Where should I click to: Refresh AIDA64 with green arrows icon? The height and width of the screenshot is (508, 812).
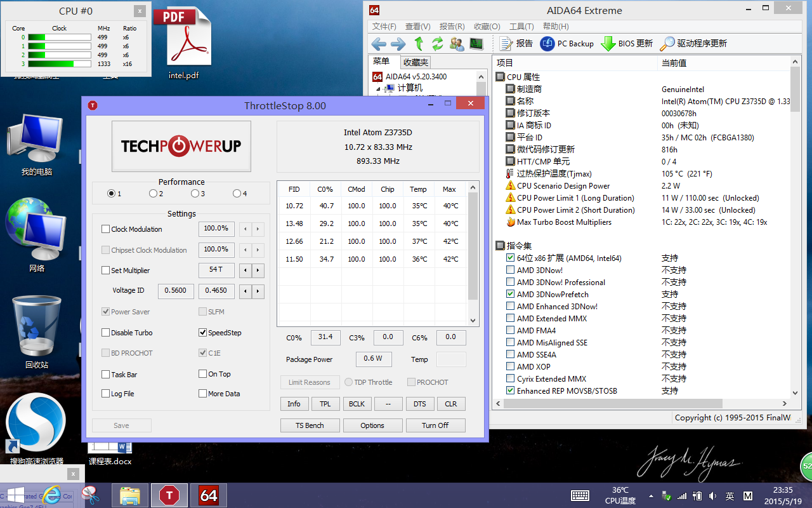(437, 44)
